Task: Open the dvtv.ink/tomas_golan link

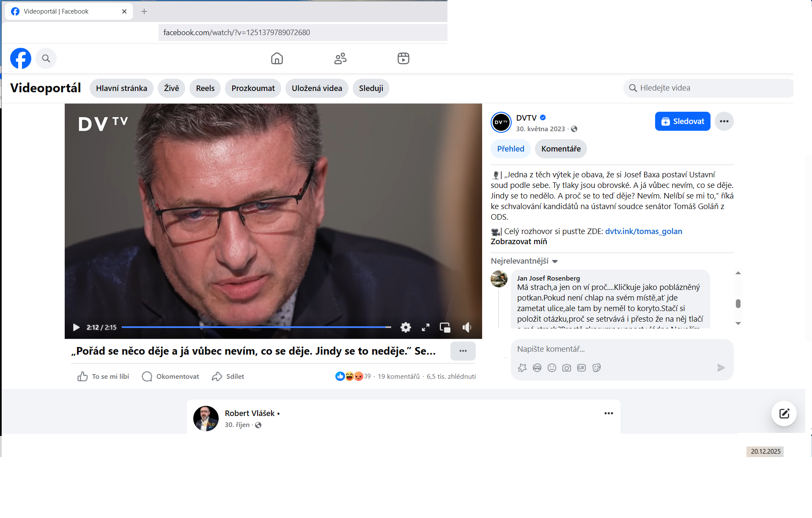Action: (644, 231)
